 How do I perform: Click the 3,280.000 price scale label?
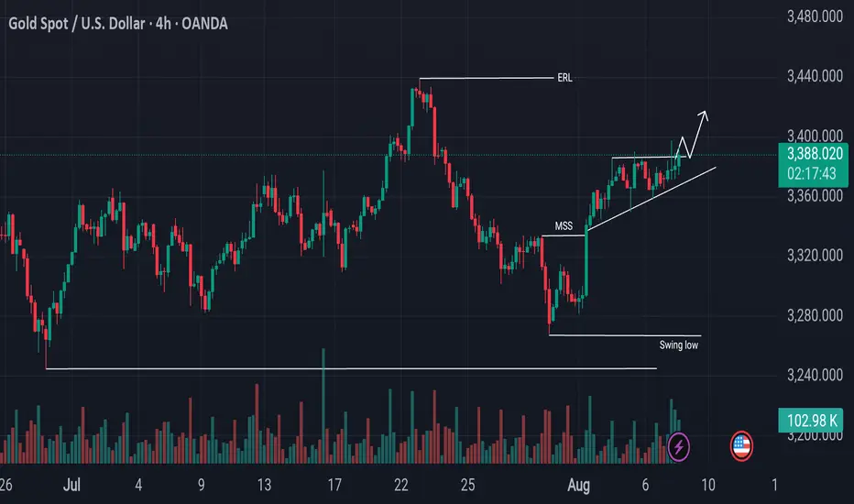coord(815,315)
